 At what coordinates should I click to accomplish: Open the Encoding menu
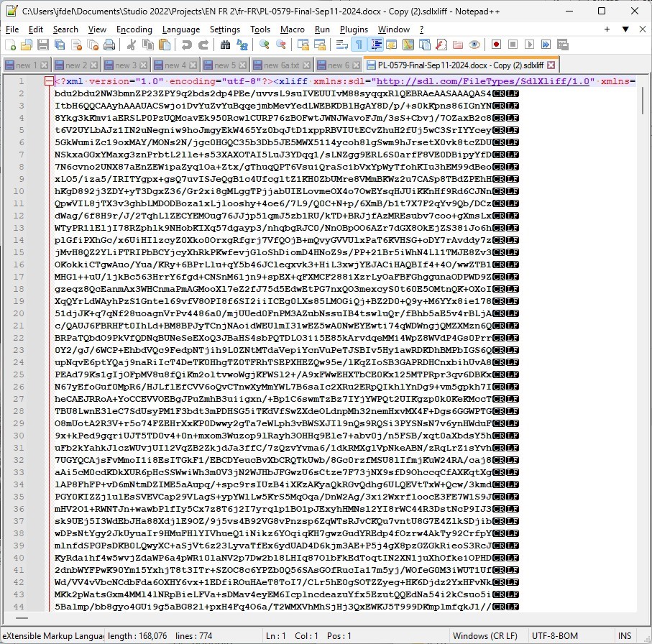134,29
